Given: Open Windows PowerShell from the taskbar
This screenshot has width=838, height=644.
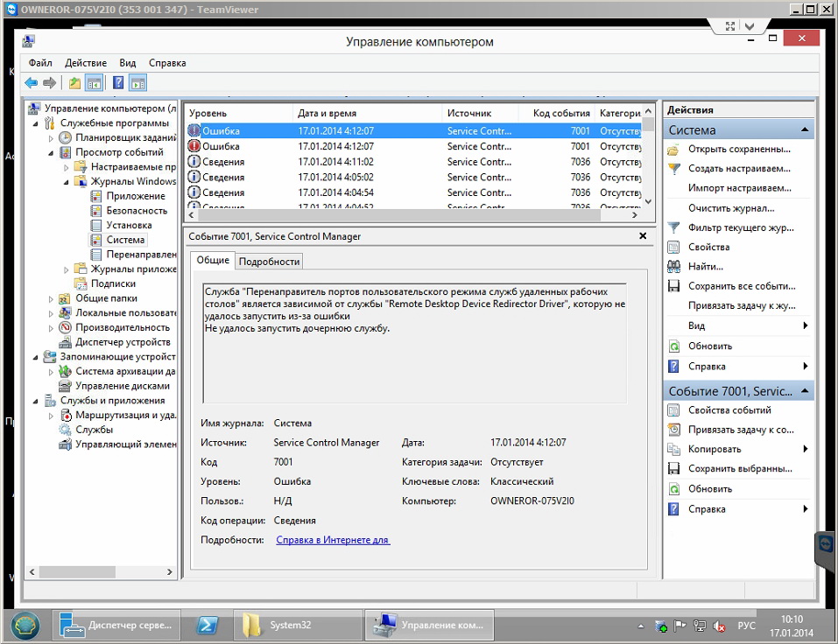Looking at the screenshot, I should click(x=208, y=625).
